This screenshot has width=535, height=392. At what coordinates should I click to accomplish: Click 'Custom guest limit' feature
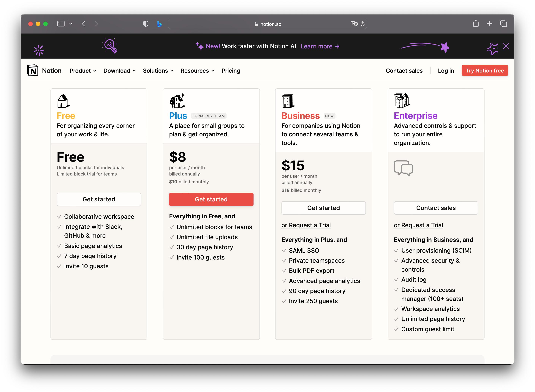point(428,329)
